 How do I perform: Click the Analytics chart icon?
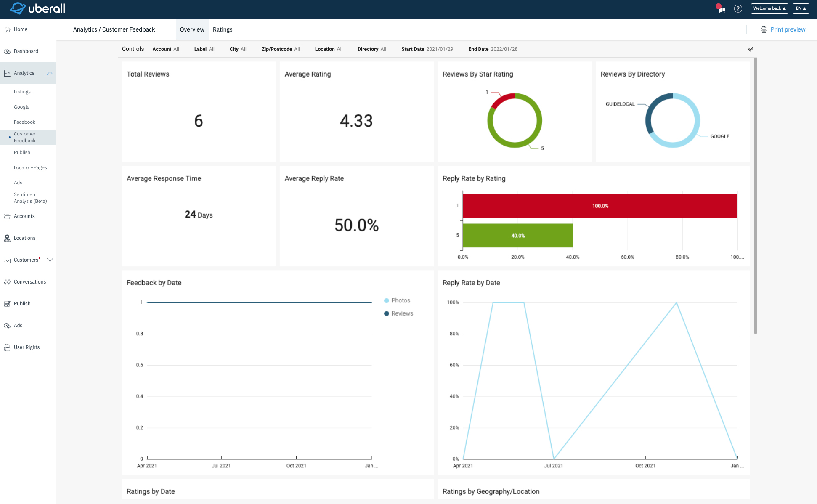click(x=7, y=73)
